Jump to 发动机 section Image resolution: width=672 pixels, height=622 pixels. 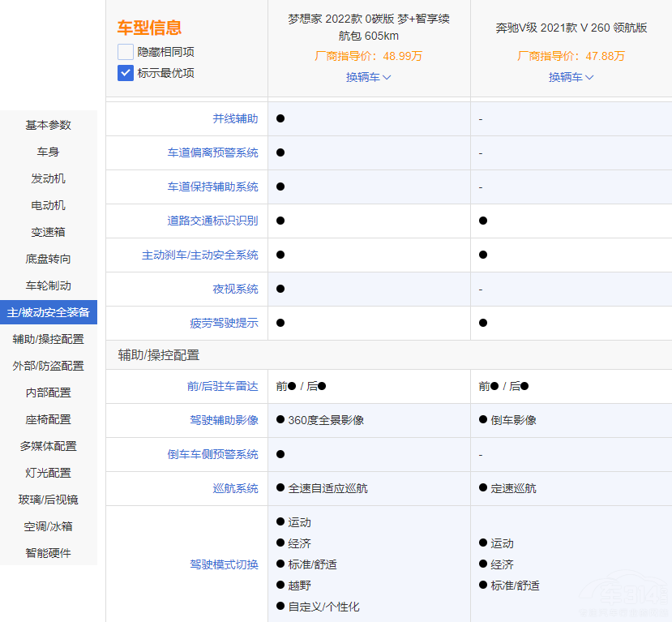pyautogui.click(x=49, y=178)
